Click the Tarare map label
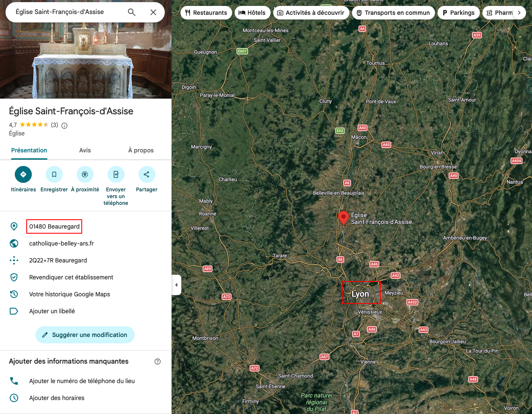This screenshot has width=532, height=414. point(280,255)
